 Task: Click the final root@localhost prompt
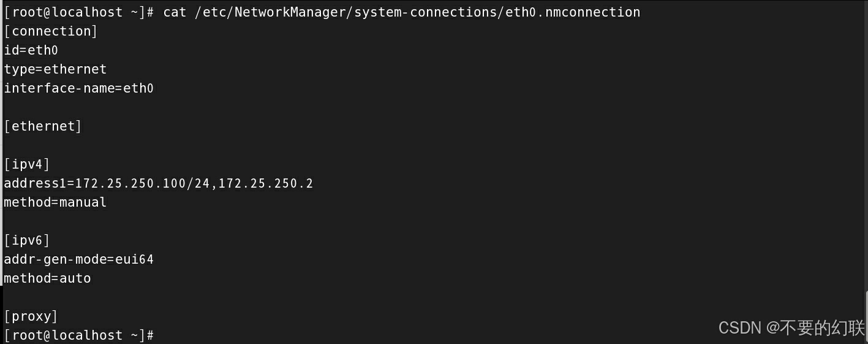coord(78,335)
